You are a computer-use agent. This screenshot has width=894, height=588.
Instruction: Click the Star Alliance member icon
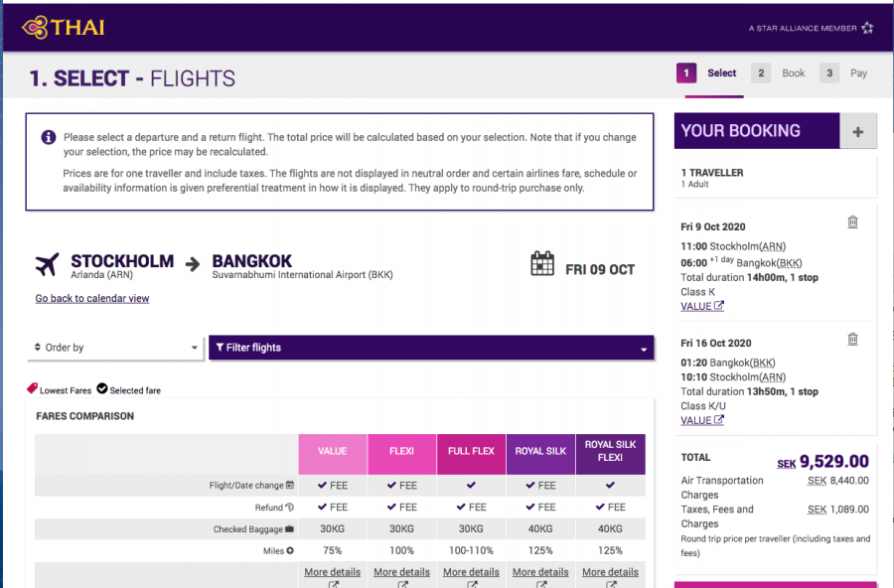click(867, 28)
